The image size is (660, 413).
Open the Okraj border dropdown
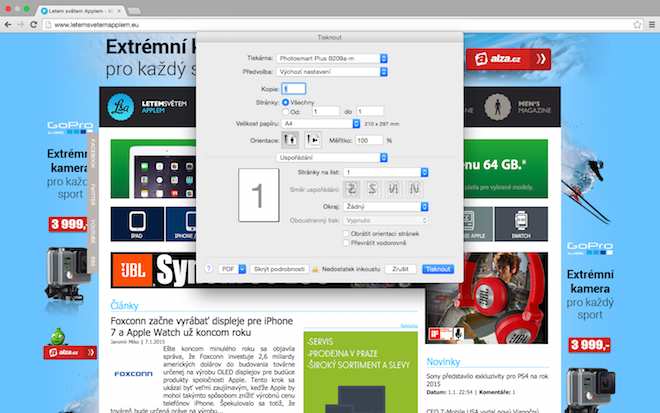tap(386, 207)
